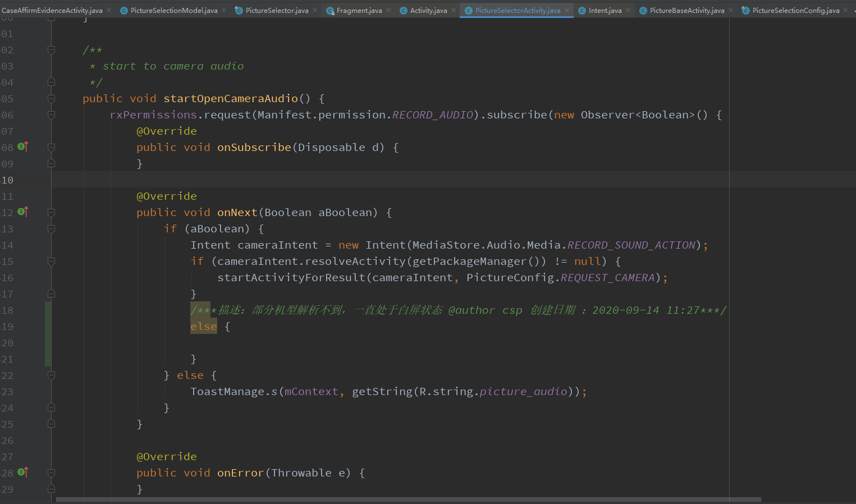Click the overriding method icon beside onSubscribe
856x504 pixels.
coord(21,147)
